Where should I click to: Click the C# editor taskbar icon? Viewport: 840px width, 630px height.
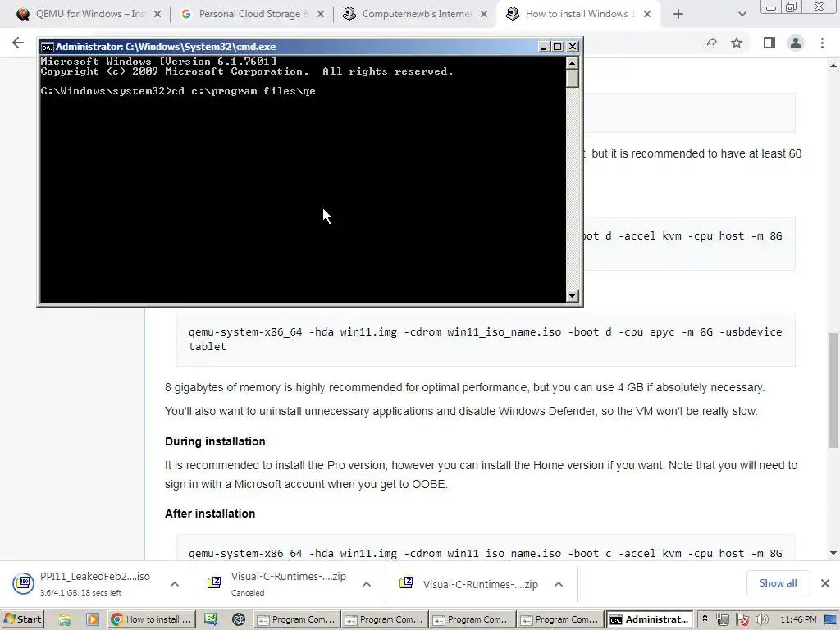[210, 620]
